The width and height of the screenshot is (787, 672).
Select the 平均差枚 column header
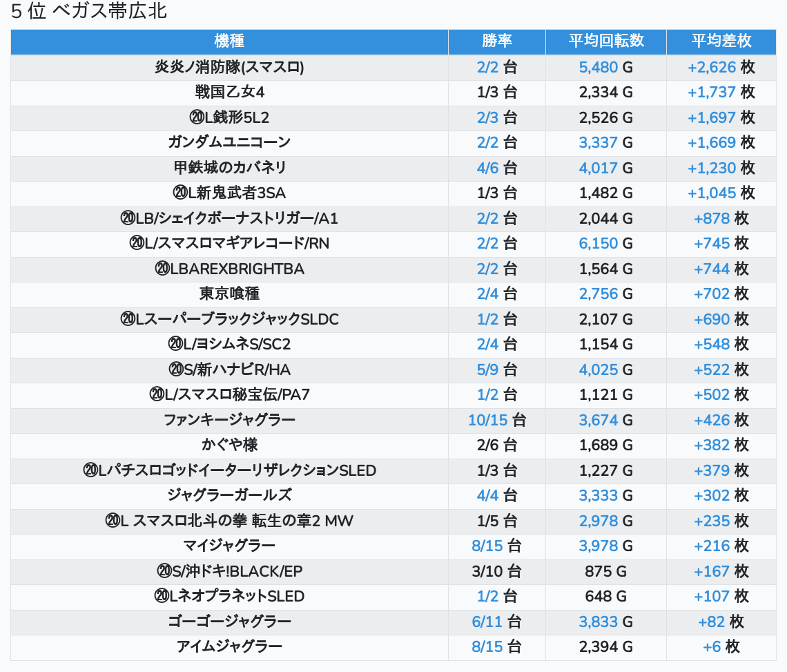(721, 41)
